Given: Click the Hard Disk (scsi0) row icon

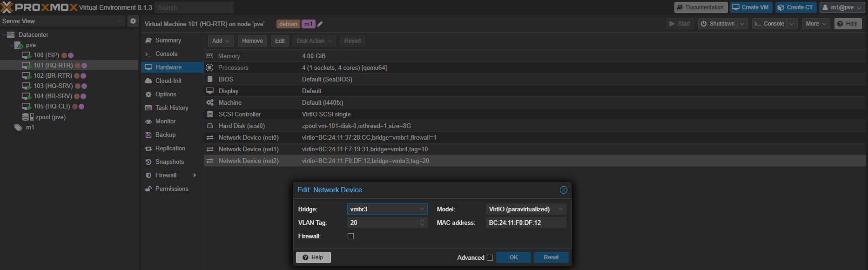Looking at the screenshot, I should pyautogui.click(x=210, y=126).
